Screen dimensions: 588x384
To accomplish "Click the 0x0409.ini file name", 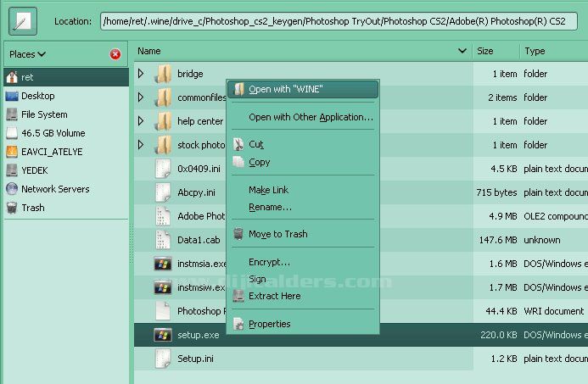I will point(199,169).
